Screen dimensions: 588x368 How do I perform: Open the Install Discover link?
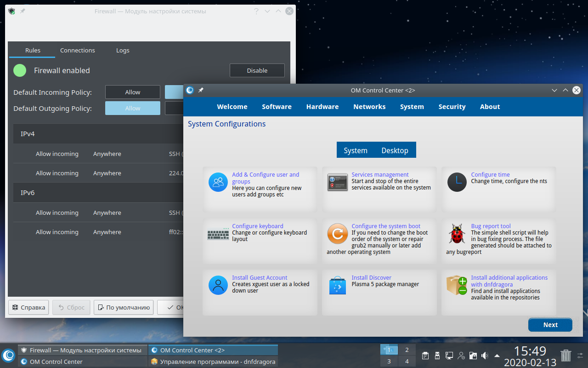[372, 278]
